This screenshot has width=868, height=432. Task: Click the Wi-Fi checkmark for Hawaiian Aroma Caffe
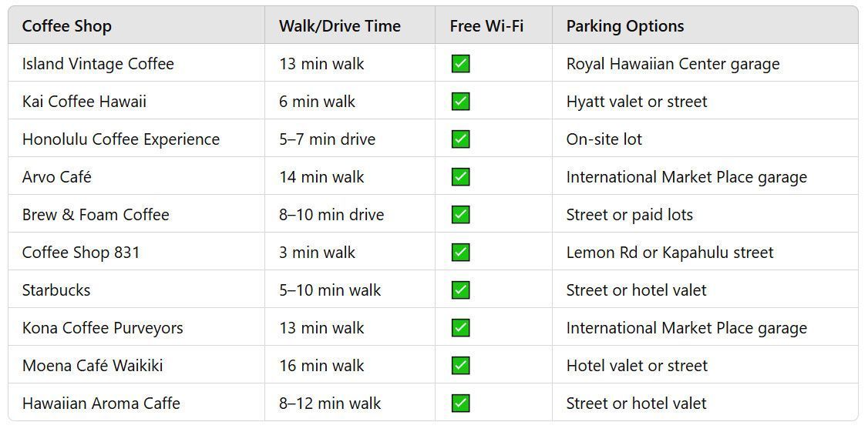(460, 404)
